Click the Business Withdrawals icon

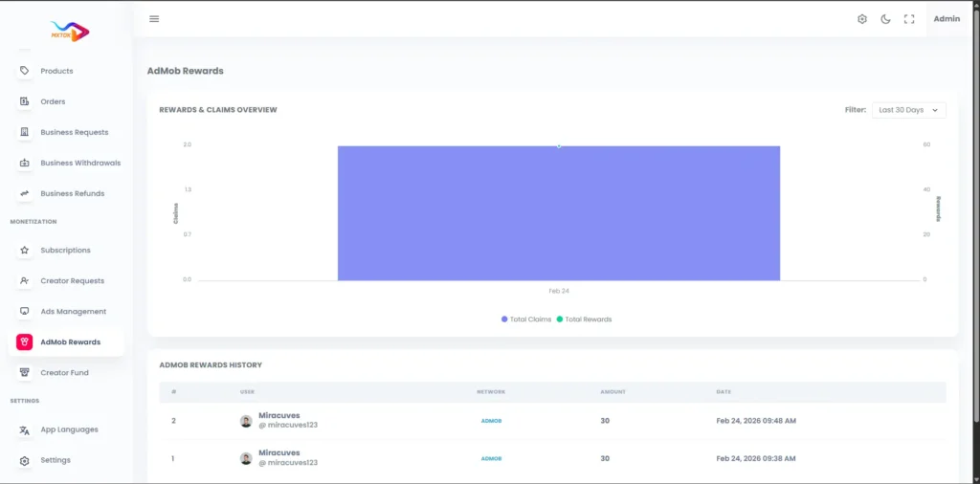(x=25, y=163)
